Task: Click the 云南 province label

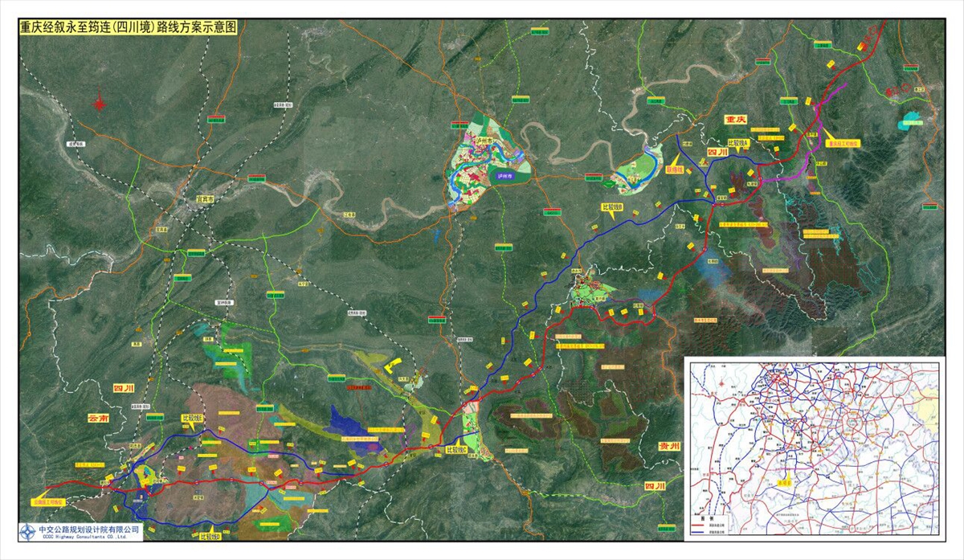Action: (96, 418)
